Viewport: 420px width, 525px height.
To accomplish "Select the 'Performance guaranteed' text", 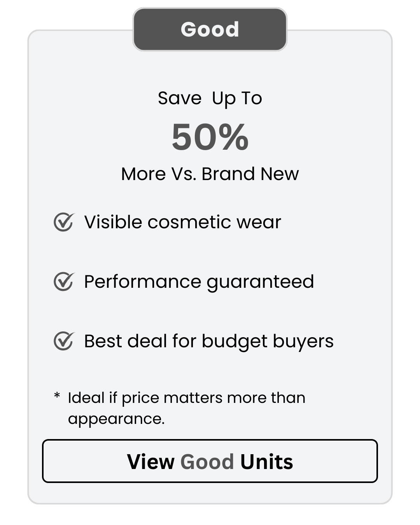I will click(199, 282).
